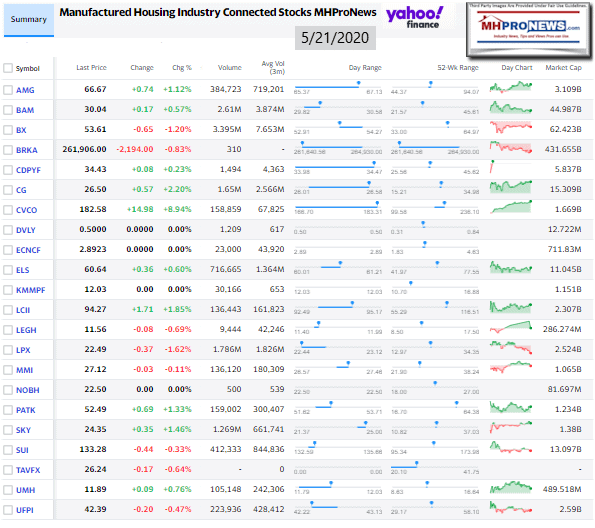Open the BRKA ticker link

(x=27, y=150)
